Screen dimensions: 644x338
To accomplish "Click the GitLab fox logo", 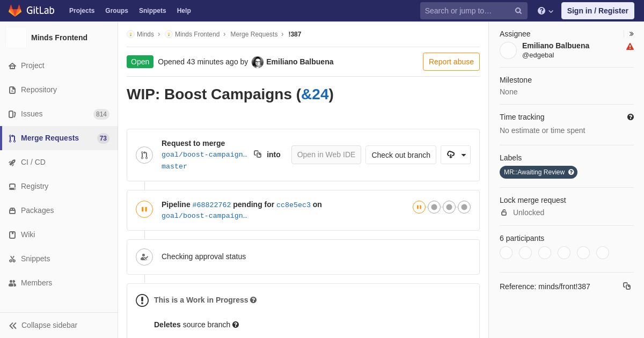I will point(15,11).
